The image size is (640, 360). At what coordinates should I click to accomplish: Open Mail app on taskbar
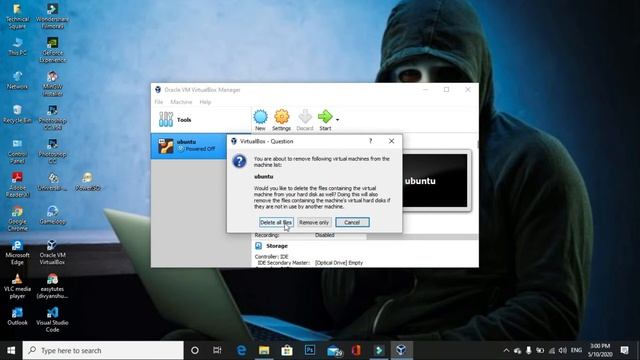coord(334,350)
